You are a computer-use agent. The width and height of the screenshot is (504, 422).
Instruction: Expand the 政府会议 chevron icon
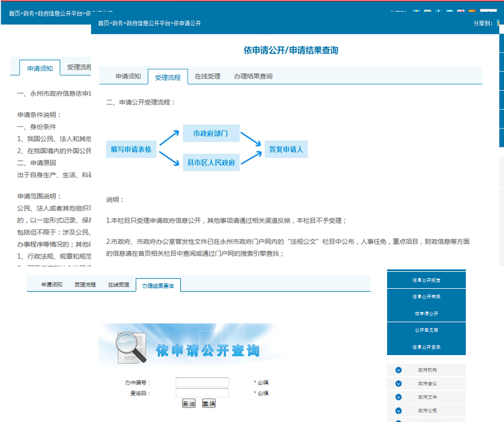click(x=398, y=384)
